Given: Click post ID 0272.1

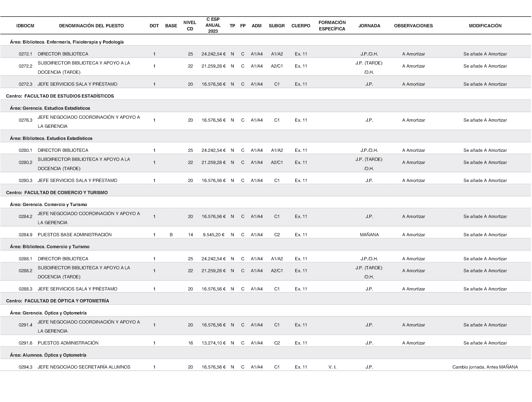Looking at the screenshot, I should click(25, 54).
